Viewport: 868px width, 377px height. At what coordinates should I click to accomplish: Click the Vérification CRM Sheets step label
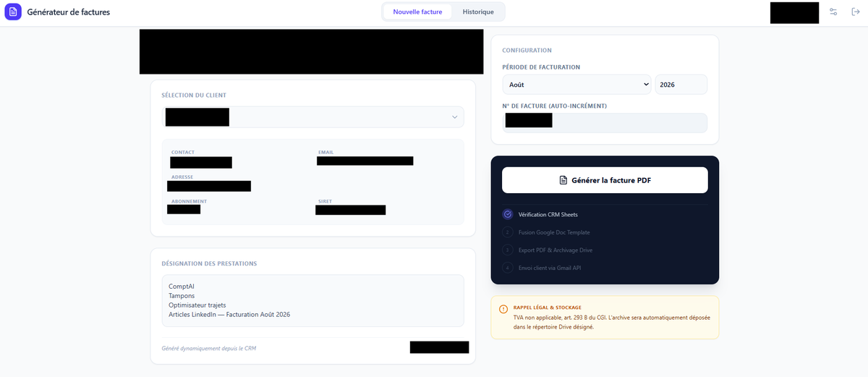pyautogui.click(x=548, y=214)
